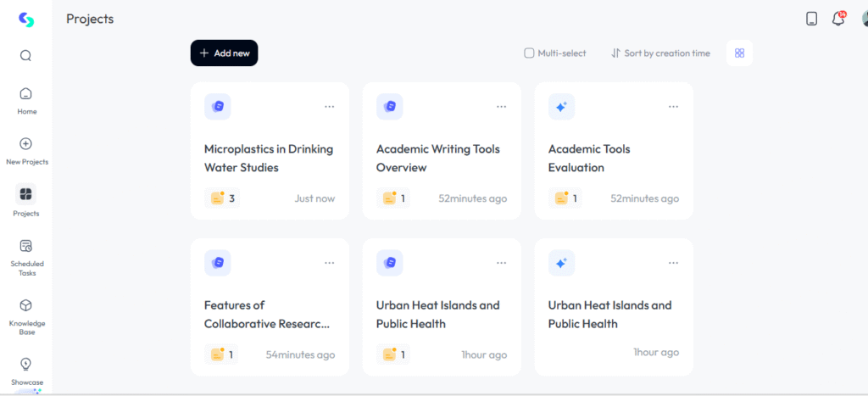Switch to the grid view layout icon

[739, 53]
